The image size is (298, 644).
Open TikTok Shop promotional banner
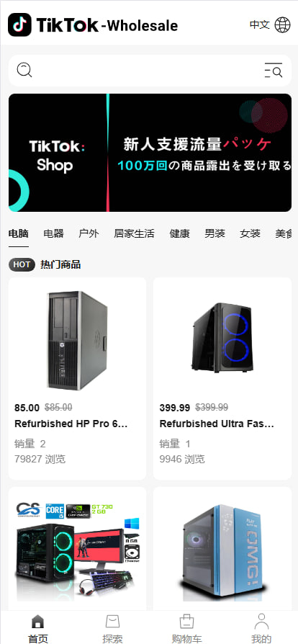click(x=150, y=153)
